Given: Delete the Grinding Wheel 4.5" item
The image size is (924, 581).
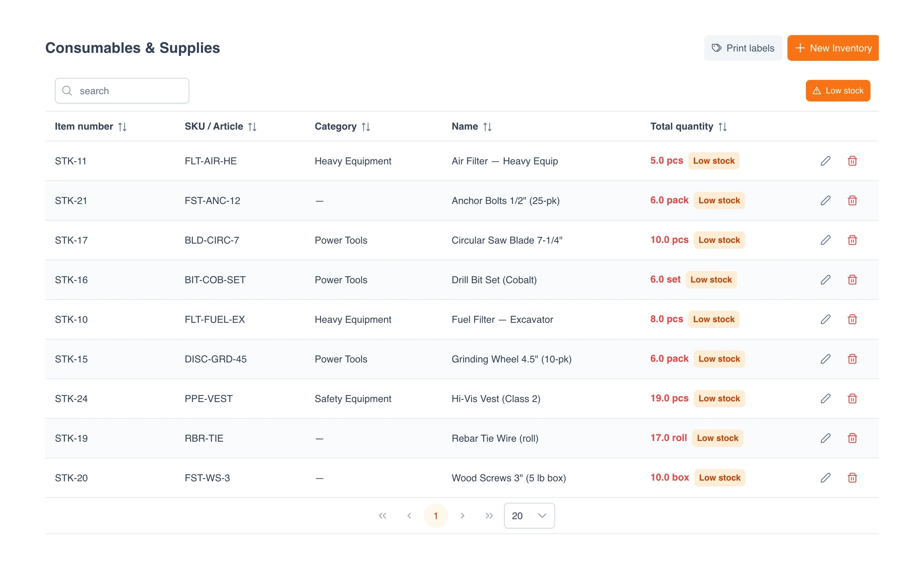Looking at the screenshot, I should [x=852, y=359].
